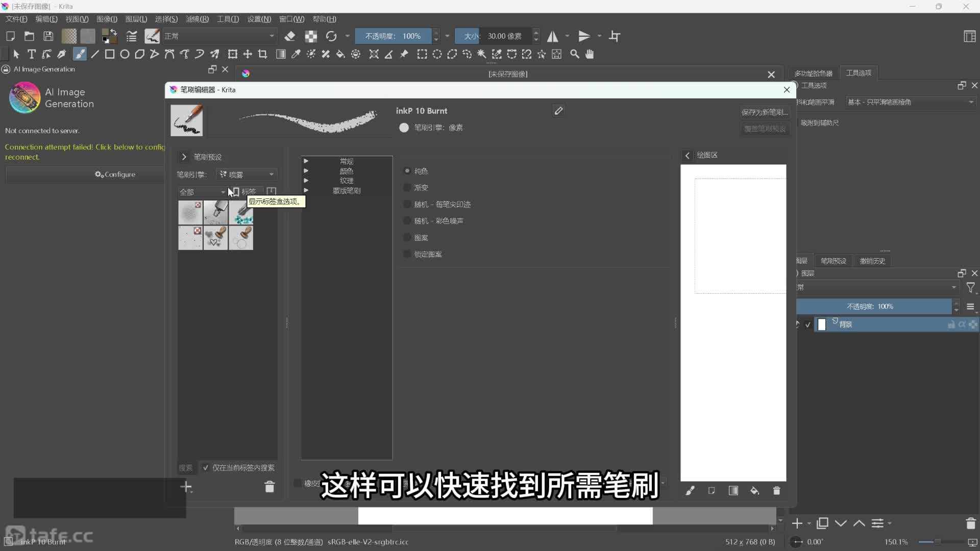Toggle preserve alpha checkerboard icon
Viewport: 980px width, 551px height.
point(311,36)
